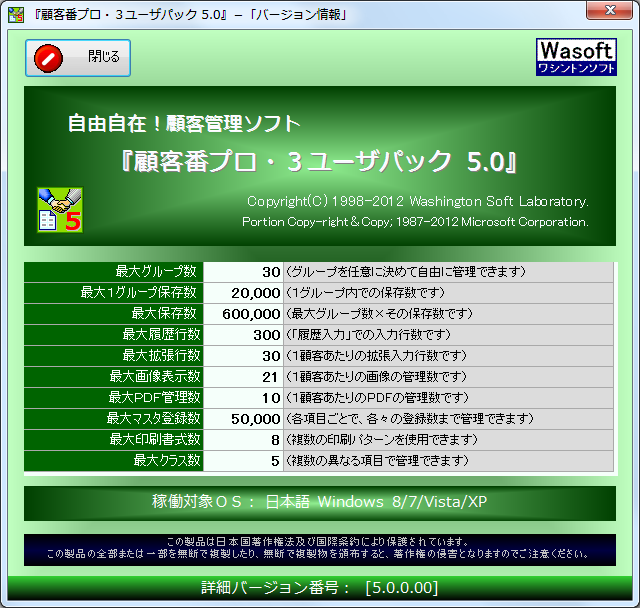Select the 20,000 value for 最大1グループ保存数
This screenshot has height=608, width=640.
point(243,292)
